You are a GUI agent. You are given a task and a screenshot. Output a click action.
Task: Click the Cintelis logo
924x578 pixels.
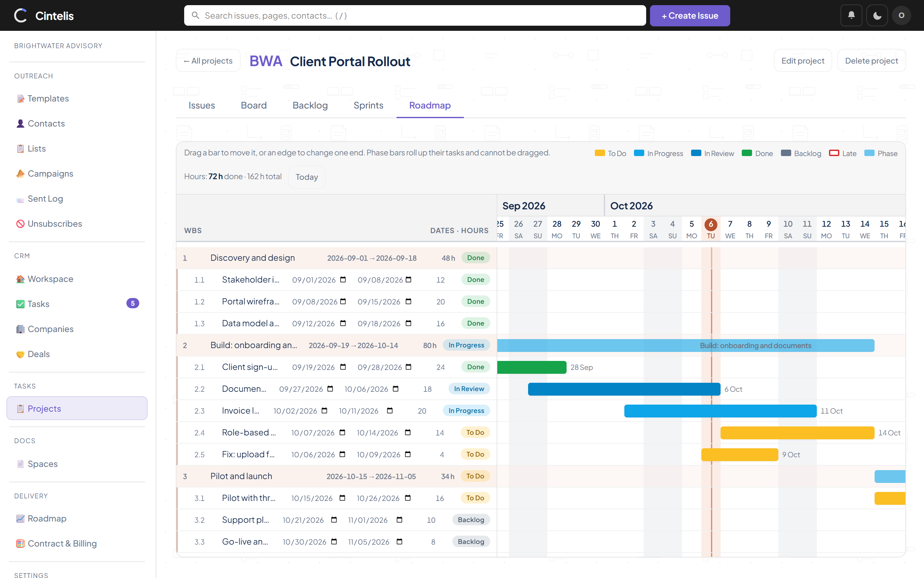(44, 15)
